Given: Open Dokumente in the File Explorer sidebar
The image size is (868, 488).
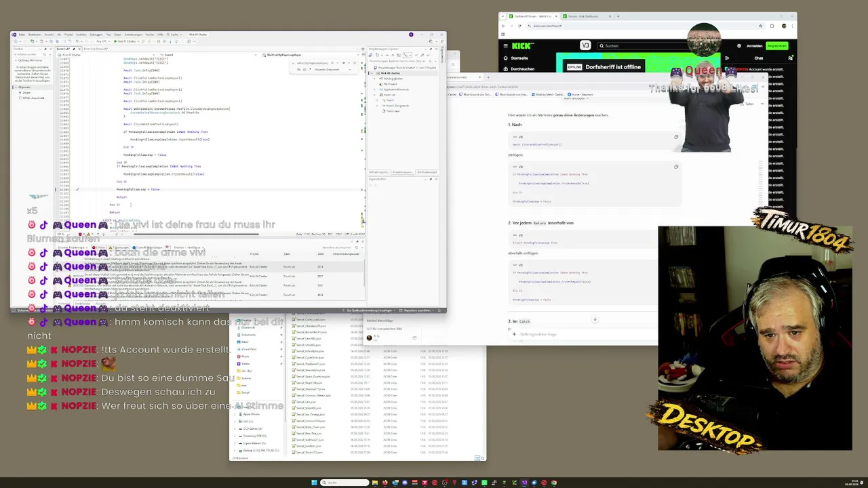Looking at the screenshot, I should pos(248,334).
